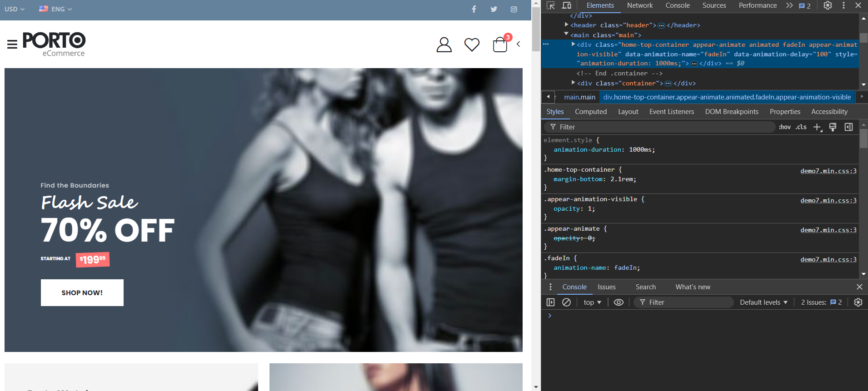Open the Computed styles tab
This screenshot has height=391, width=868.
591,112
